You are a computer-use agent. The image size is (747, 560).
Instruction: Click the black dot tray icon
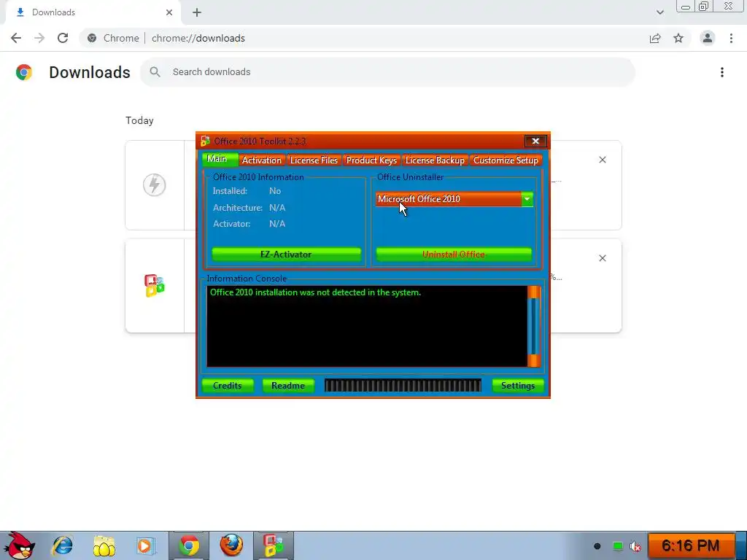(x=597, y=546)
